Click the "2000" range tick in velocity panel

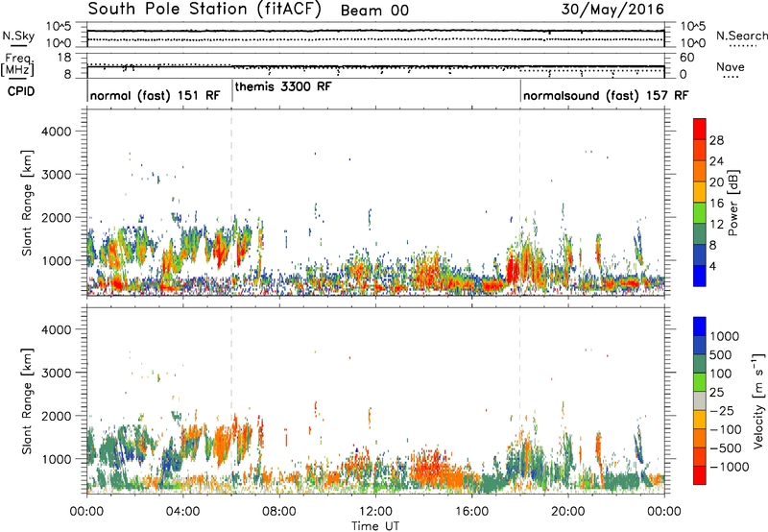[56, 416]
